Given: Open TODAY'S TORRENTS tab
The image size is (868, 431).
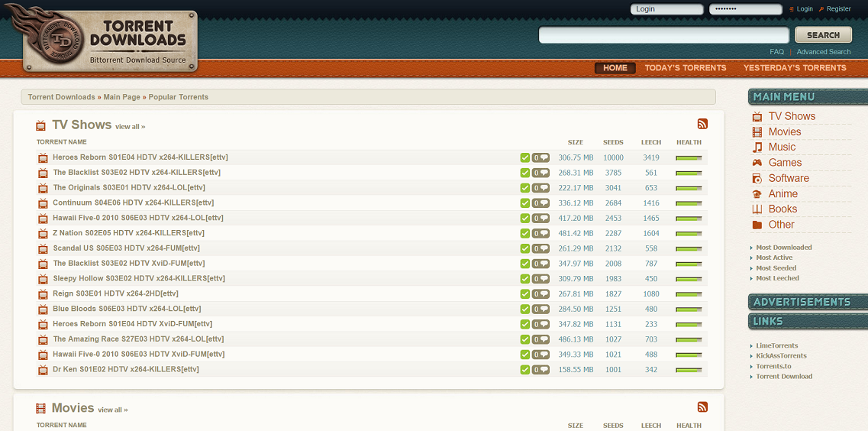Looking at the screenshot, I should coord(686,67).
